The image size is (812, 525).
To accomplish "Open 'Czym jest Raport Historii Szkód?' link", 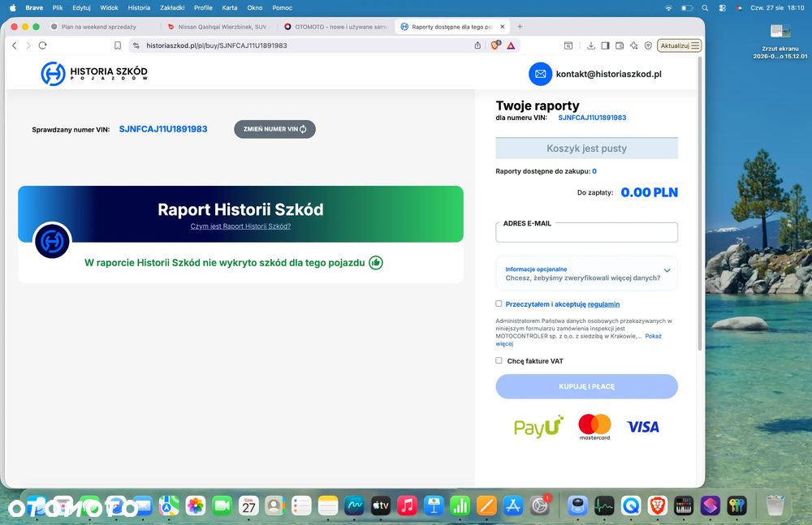I will (x=240, y=226).
